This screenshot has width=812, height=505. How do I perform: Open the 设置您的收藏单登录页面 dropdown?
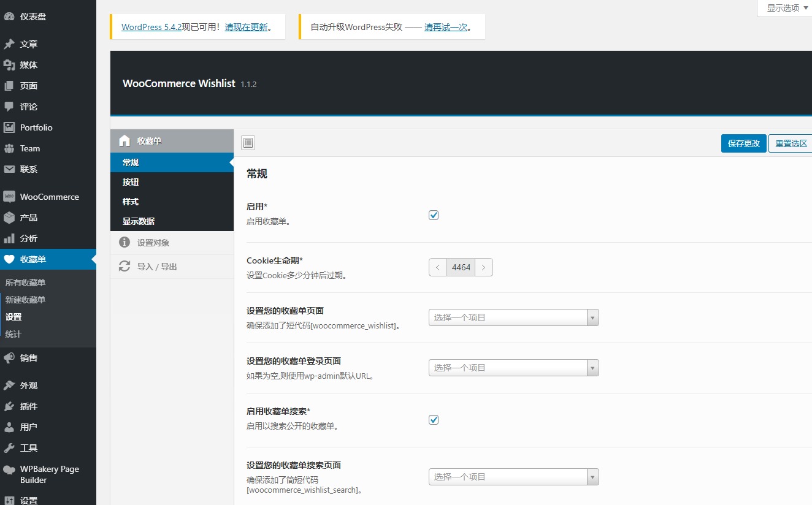point(513,368)
